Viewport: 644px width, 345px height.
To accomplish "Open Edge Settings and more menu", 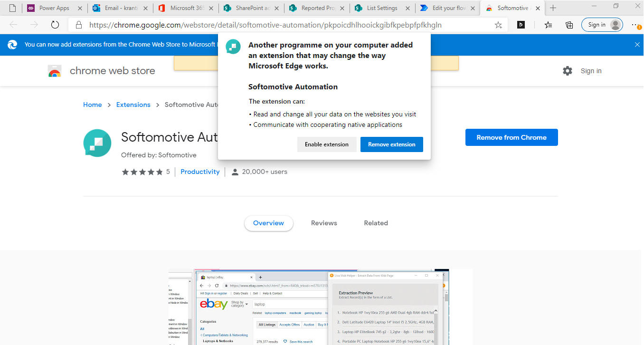I will 635,25.
